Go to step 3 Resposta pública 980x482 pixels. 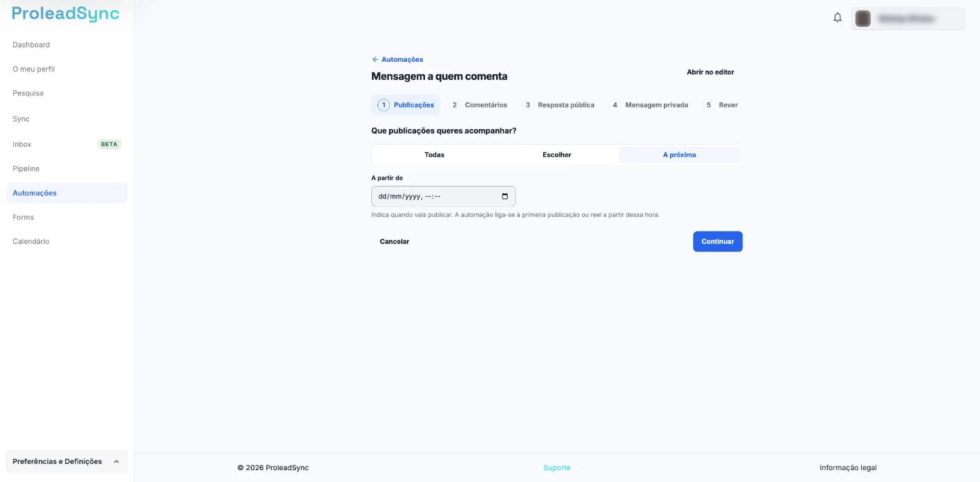tap(559, 105)
